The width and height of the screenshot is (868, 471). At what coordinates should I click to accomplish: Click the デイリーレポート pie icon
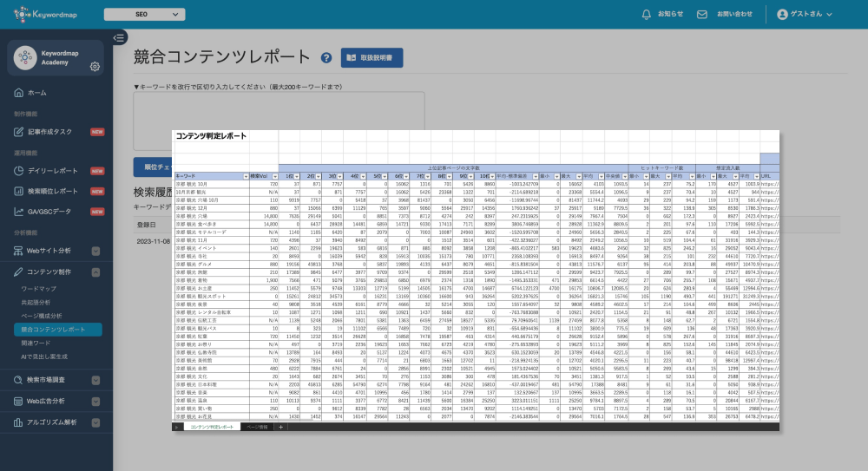pos(19,171)
